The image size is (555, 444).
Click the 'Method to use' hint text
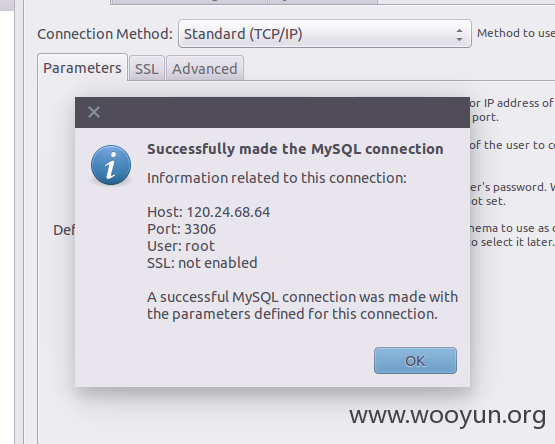point(516,33)
